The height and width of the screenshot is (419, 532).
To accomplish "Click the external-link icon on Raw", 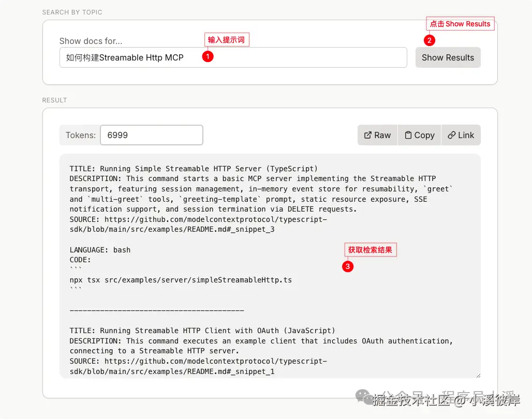I will point(368,135).
